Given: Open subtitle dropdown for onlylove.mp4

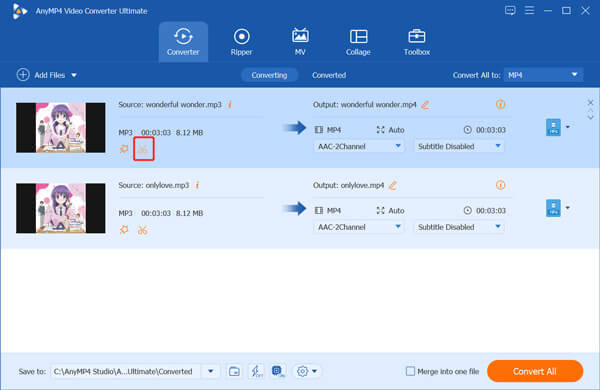Looking at the screenshot, I should (x=459, y=227).
